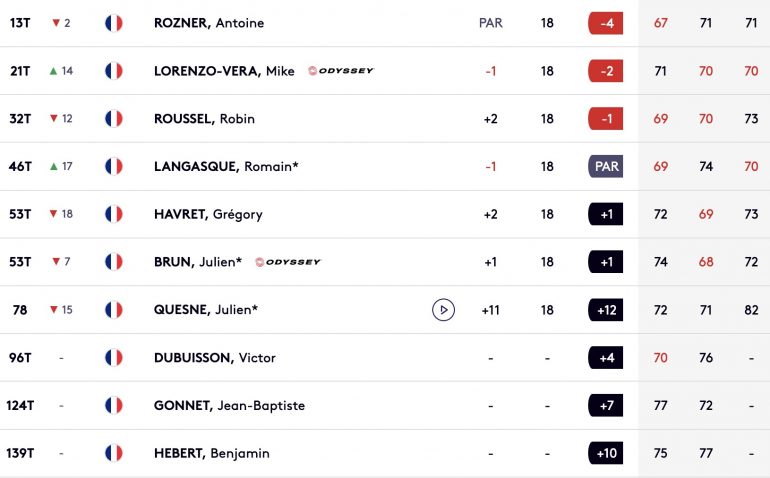Open LORENZO-VERA, Mike player name
The image size is (770, 478).
[x=224, y=71]
